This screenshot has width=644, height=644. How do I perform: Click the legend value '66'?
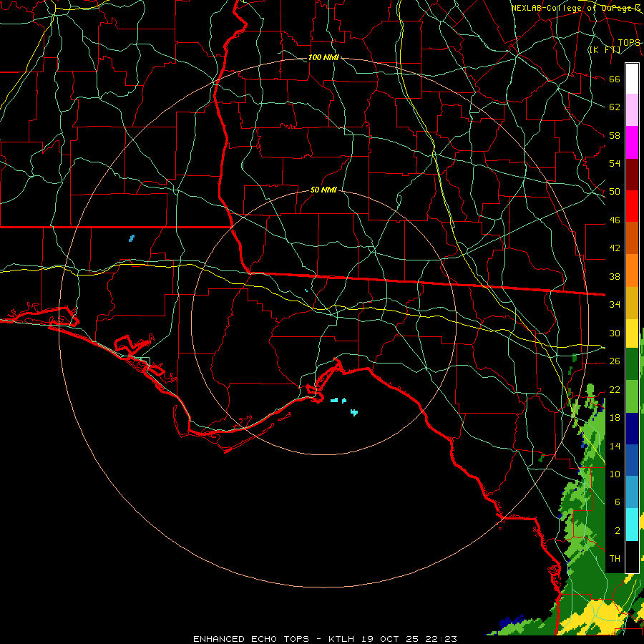click(615, 79)
